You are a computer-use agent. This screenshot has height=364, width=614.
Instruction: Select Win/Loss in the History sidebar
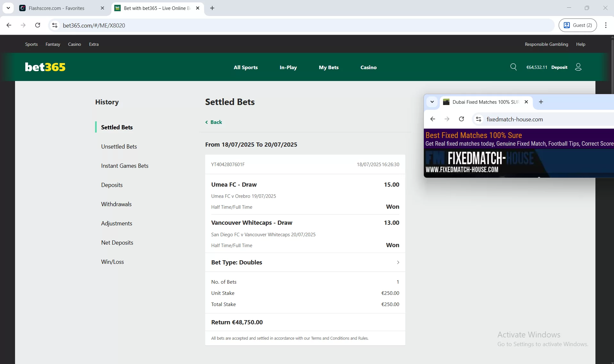pyautogui.click(x=112, y=262)
